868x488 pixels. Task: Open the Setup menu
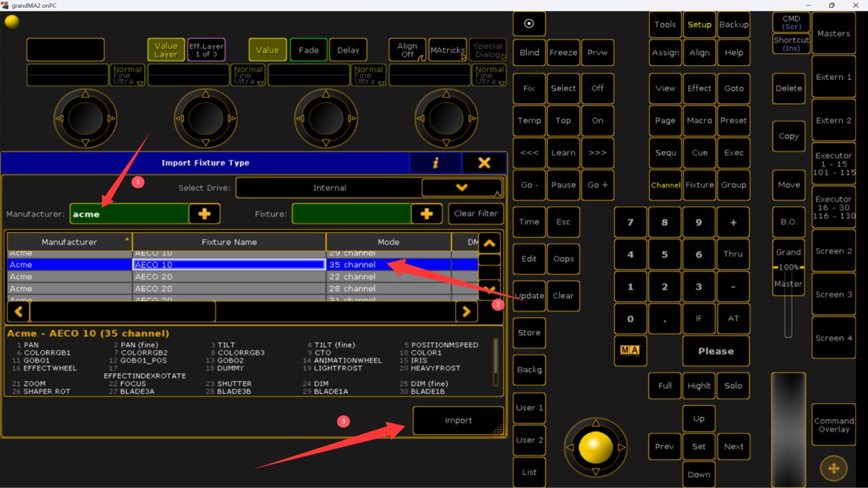tap(699, 24)
